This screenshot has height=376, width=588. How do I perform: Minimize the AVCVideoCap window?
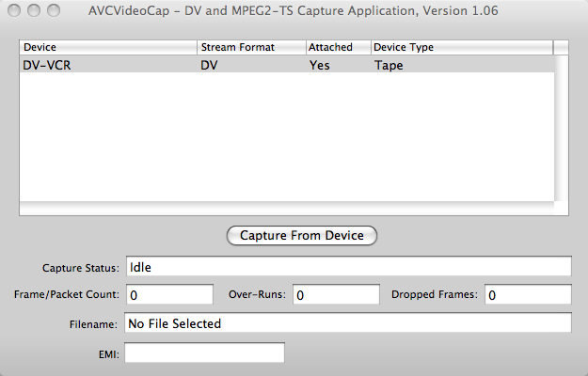pos(34,10)
